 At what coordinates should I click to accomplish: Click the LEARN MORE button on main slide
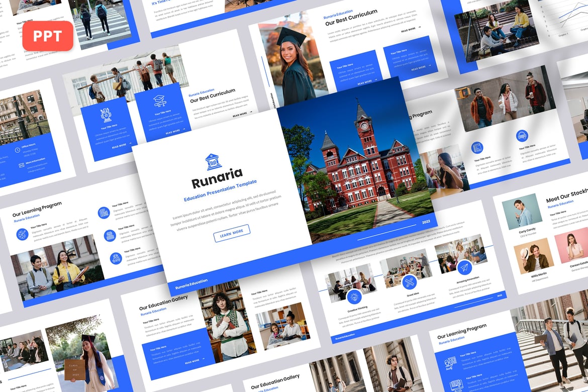(232, 233)
